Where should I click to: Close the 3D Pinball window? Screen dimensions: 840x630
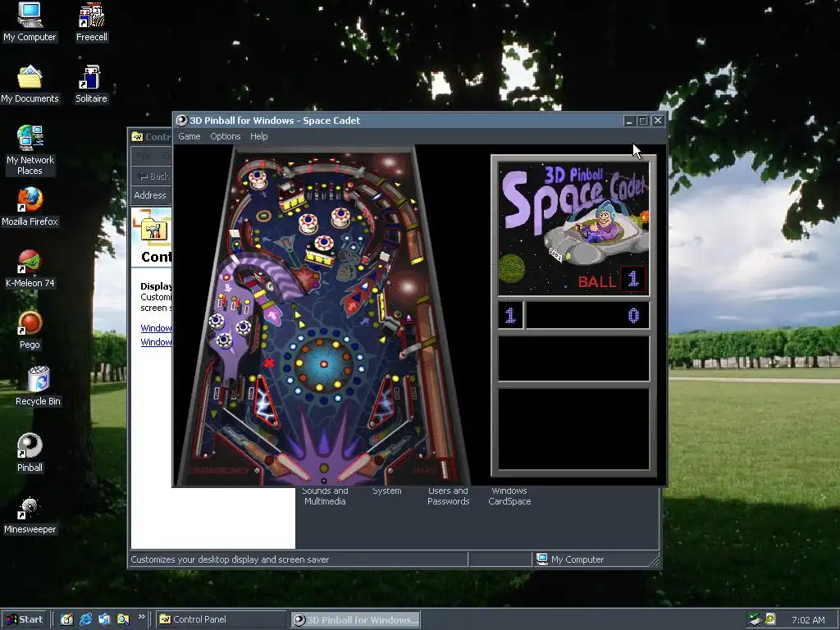pyautogui.click(x=659, y=121)
